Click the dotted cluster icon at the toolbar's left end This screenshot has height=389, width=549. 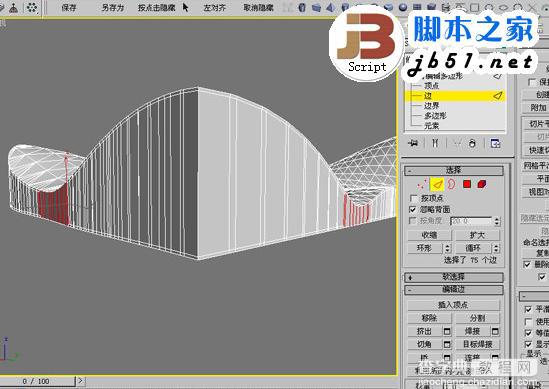(32, 7)
